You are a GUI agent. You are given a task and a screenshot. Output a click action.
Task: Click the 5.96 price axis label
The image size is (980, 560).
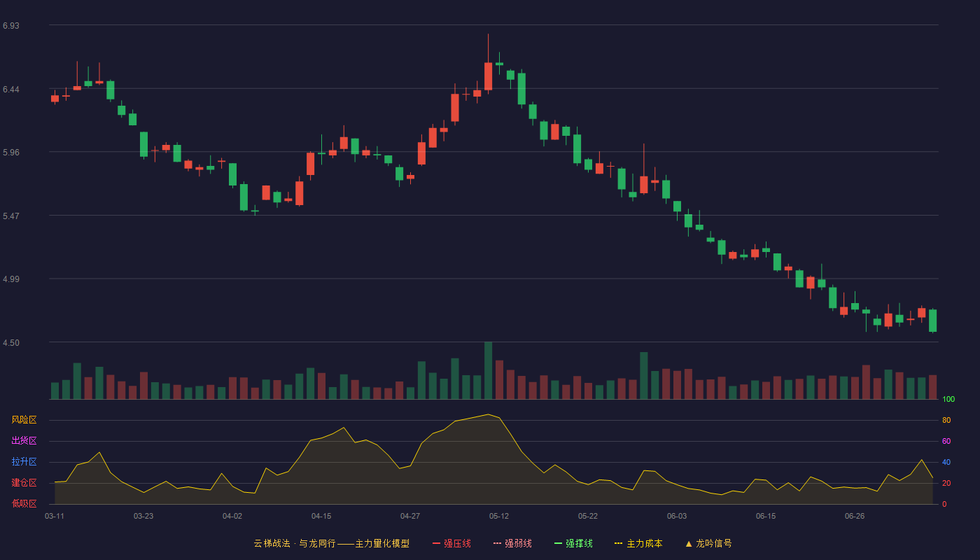point(11,153)
